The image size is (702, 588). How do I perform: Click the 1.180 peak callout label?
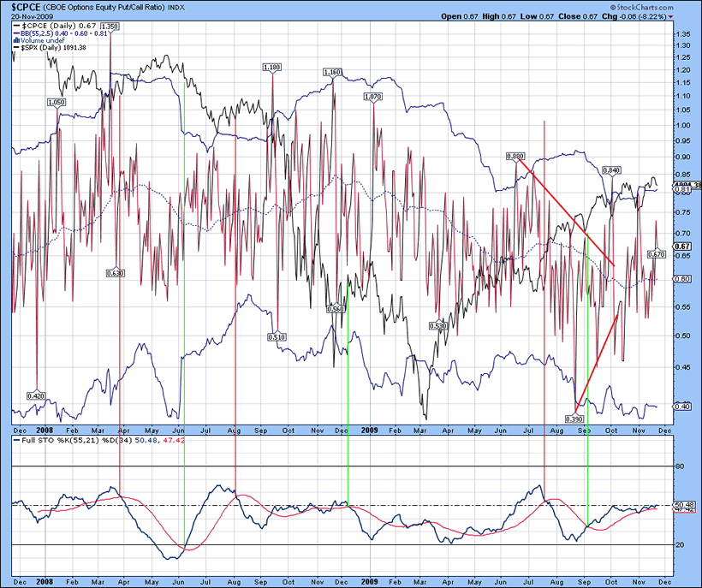[x=271, y=67]
